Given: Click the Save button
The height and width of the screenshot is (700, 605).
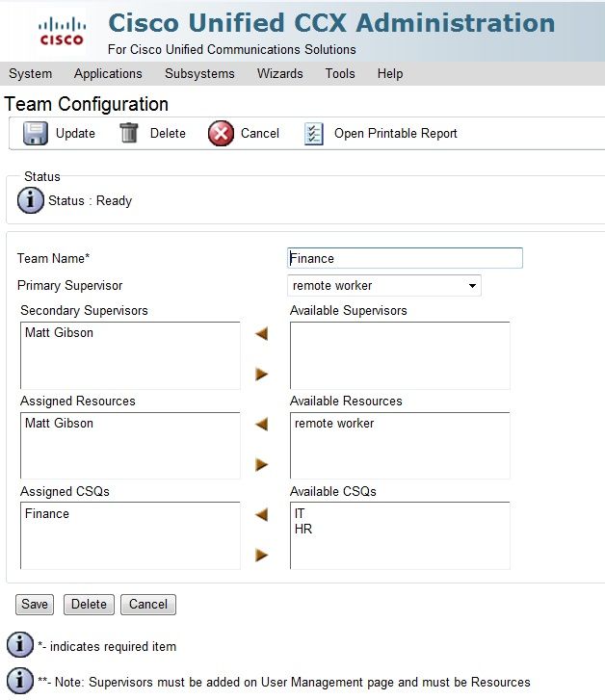Looking at the screenshot, I should point(35,605).
